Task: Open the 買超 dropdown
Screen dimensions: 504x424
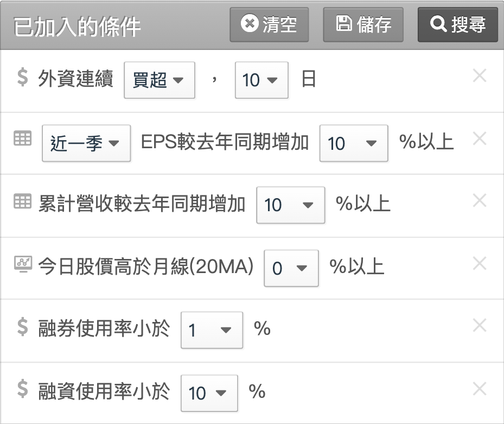Action: tap(160, 80)
